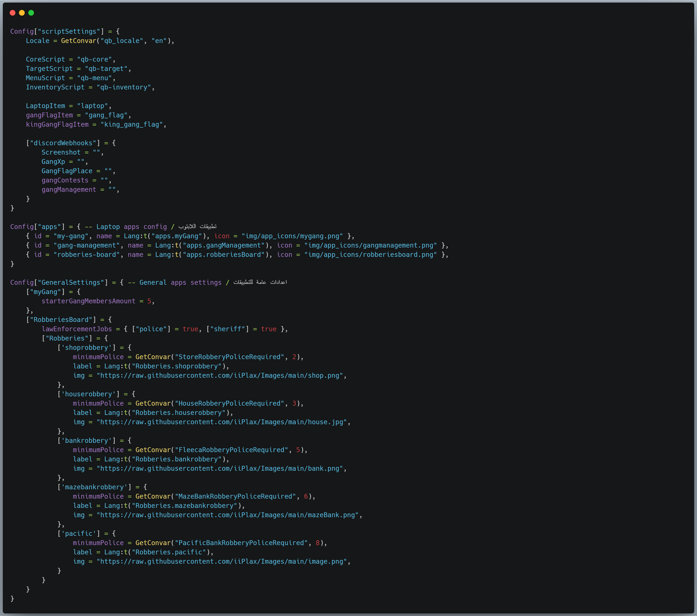The width and height of the screenshot is (697, 616).
Task: Click the shop.png image URL string
Action: coord(220,376)
